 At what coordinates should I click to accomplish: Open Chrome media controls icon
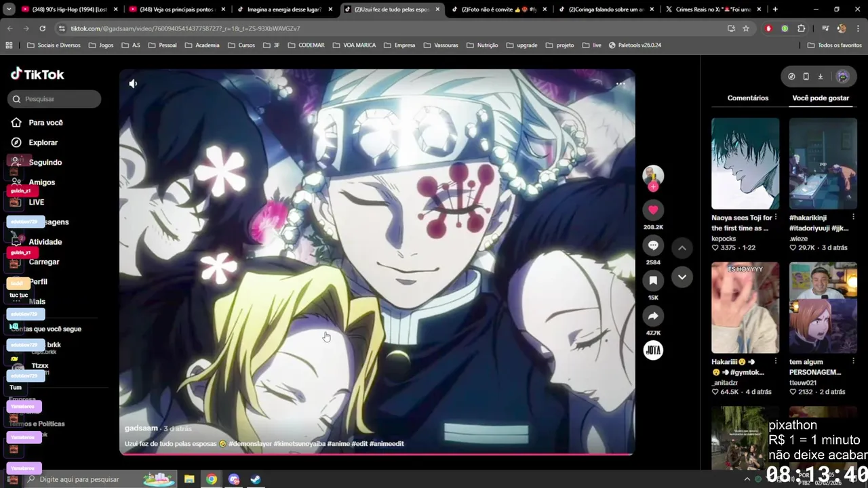825,28
